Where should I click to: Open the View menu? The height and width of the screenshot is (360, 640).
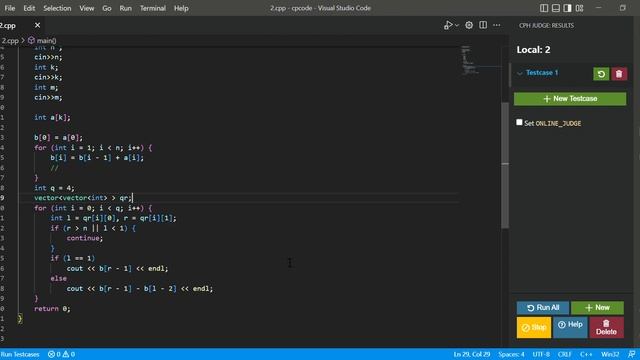[87, 8]
